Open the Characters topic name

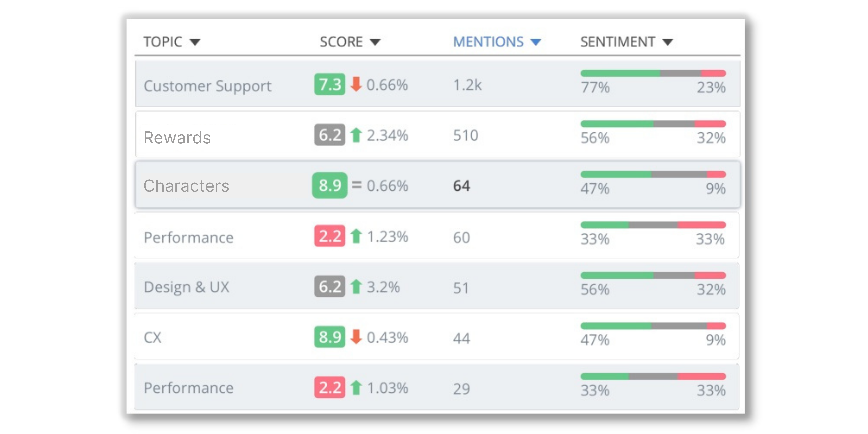186,186
